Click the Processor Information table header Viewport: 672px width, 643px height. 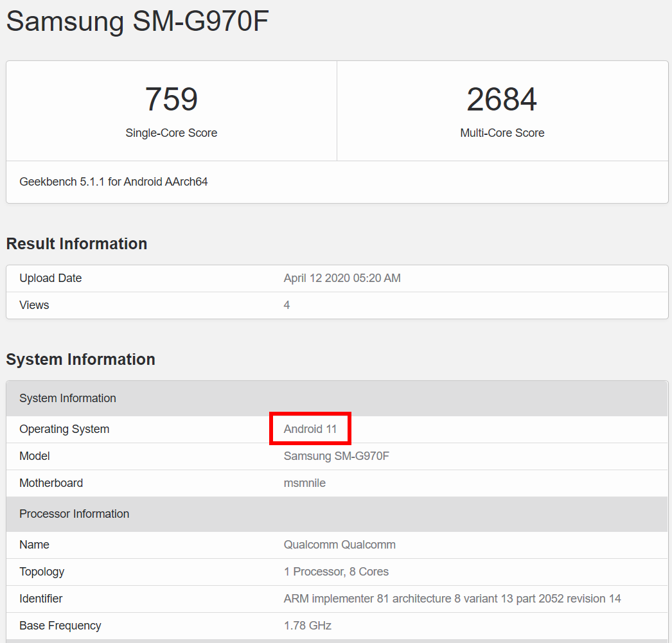(x=75, y=514)
